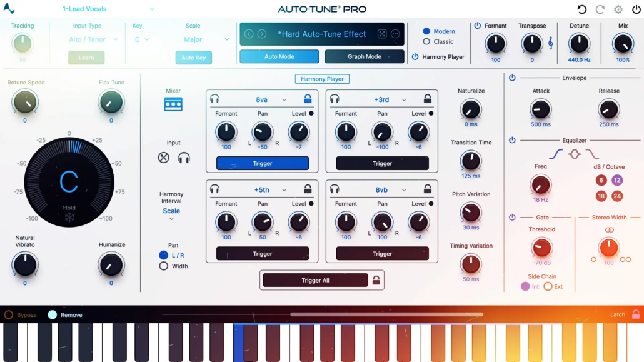Select Side Chain Int option
Screen dimensions: 644x362
click(x=525, y=286)
